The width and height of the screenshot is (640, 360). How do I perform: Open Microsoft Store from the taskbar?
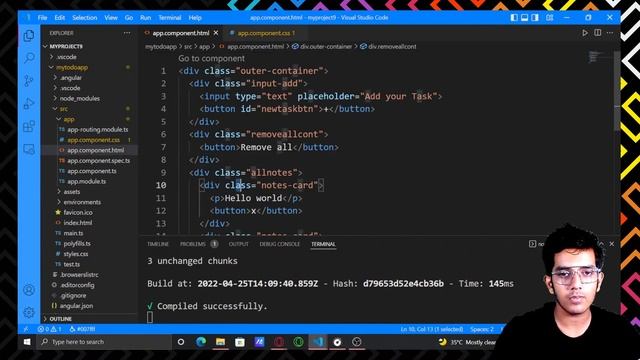tap(240, 342)
